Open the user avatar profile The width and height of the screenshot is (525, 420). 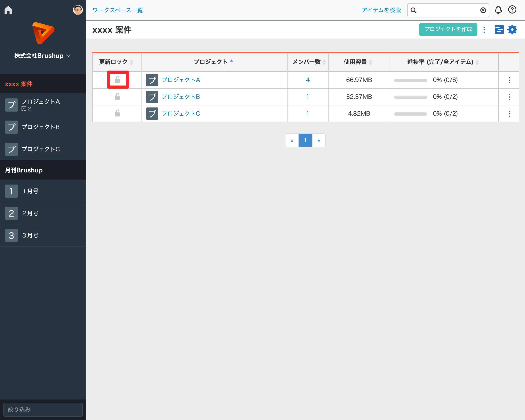(78, 10)
